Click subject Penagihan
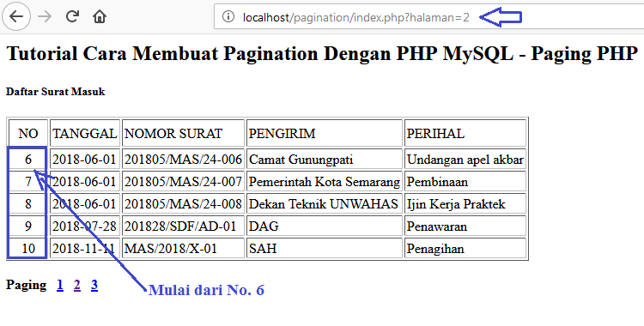The image size is (644, 326). [465, 249]
